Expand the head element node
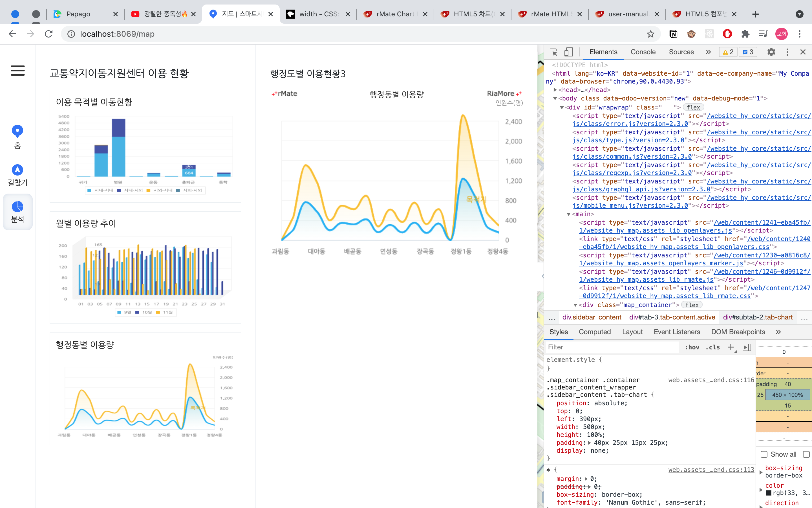 click(555, 90)
